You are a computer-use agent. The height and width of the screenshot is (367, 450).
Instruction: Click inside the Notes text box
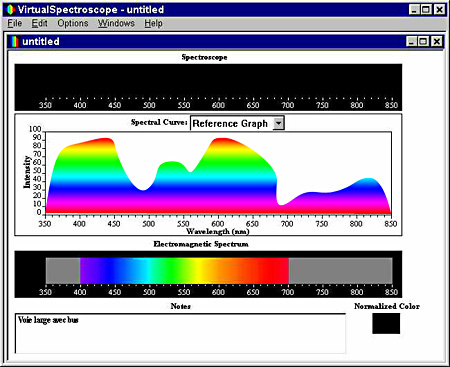[180, 333]
